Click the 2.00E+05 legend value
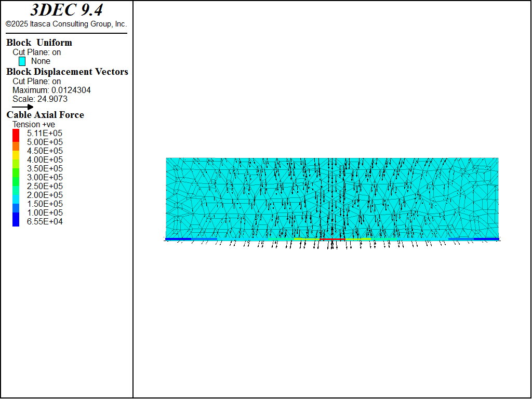 tap(45, 195)
